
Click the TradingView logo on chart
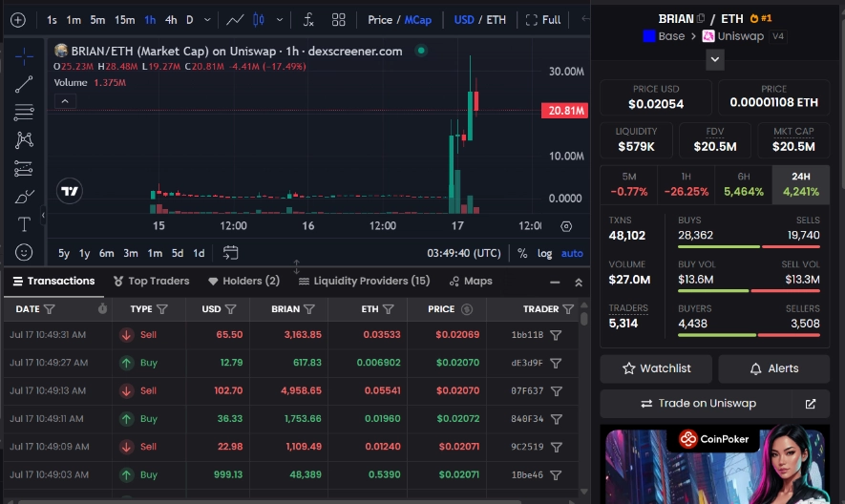[x=70, y=191]
